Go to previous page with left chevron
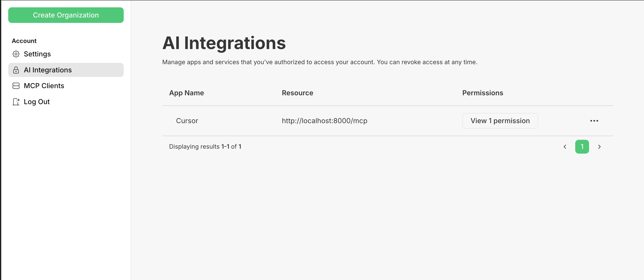The width and height of the screenshot is (644, 280). 565,147
